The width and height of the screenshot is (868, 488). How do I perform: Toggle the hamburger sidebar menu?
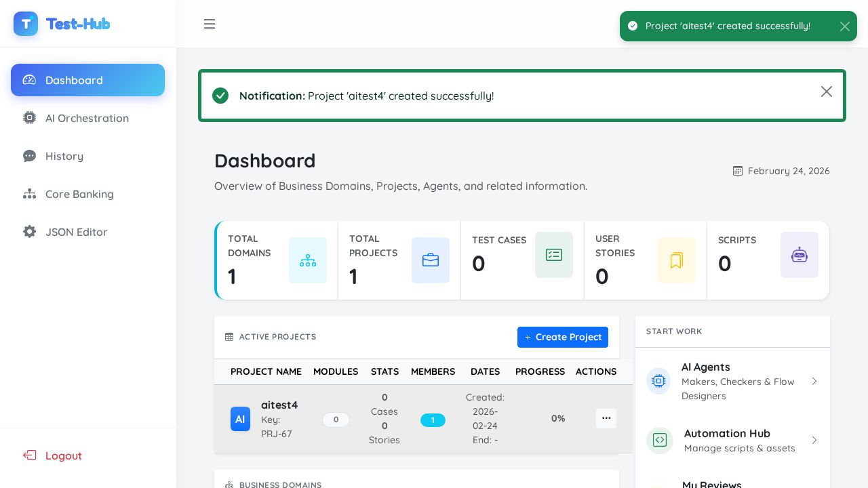pyautogui.click(x=210, y=24)
